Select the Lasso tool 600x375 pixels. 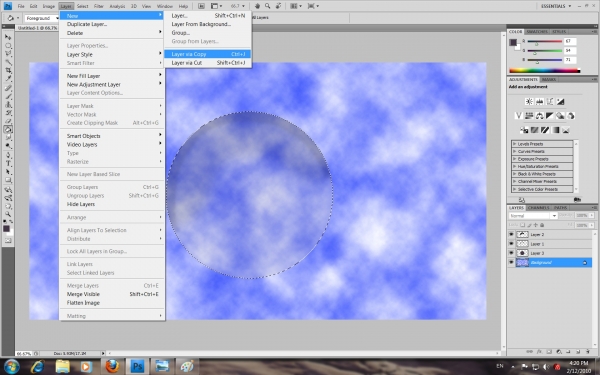8,54
